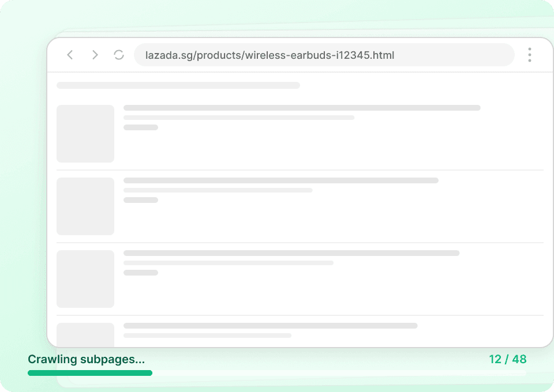The image size is (554, 392).
Task: Open the first listing's title placeholder line
Action: tap(302, 108)
